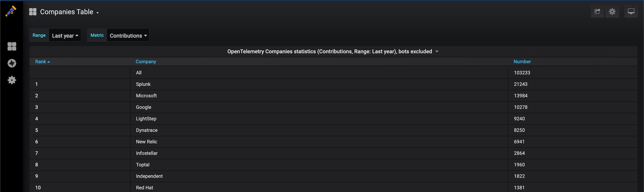Open the Explore compass icon

(12, 63)
